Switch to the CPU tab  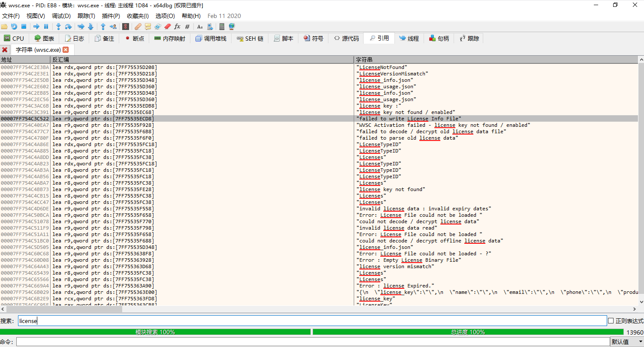14,38
